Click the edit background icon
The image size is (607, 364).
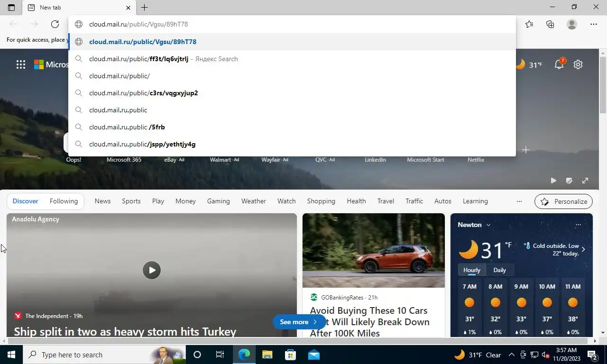click(569, 181)
